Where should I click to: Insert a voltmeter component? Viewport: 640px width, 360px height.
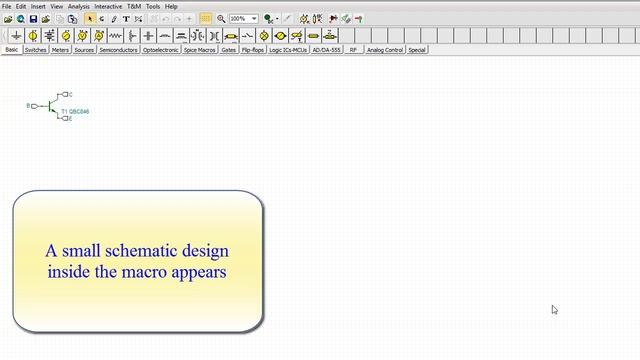click(82, 36)
